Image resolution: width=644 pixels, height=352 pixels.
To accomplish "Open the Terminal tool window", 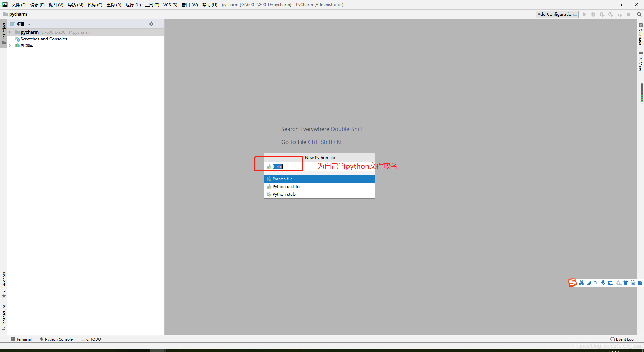I will coord(21,339).
